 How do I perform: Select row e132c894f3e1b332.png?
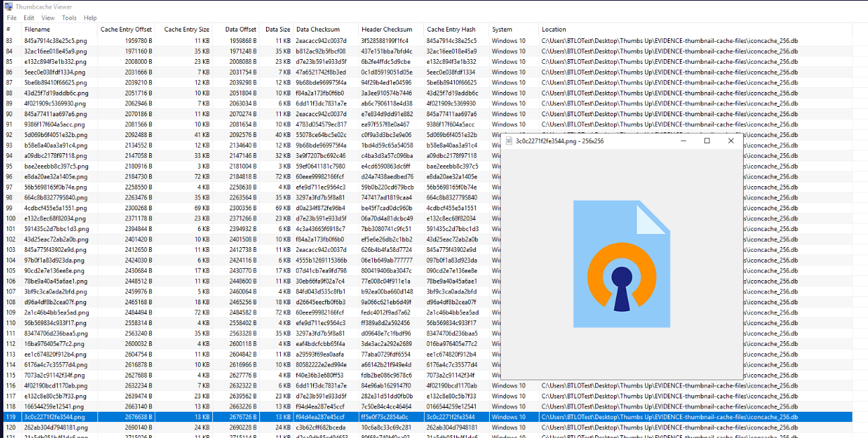(427, 61)
